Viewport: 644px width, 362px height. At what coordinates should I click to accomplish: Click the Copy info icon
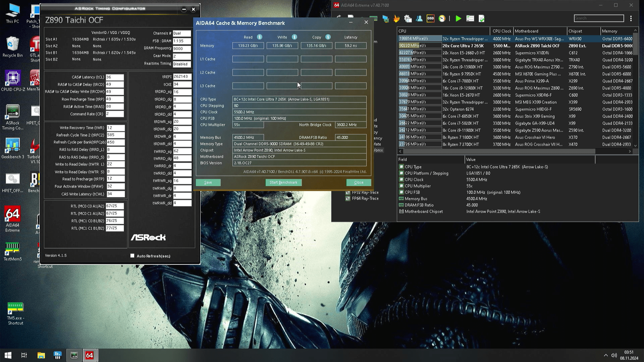tap(328, 37)
